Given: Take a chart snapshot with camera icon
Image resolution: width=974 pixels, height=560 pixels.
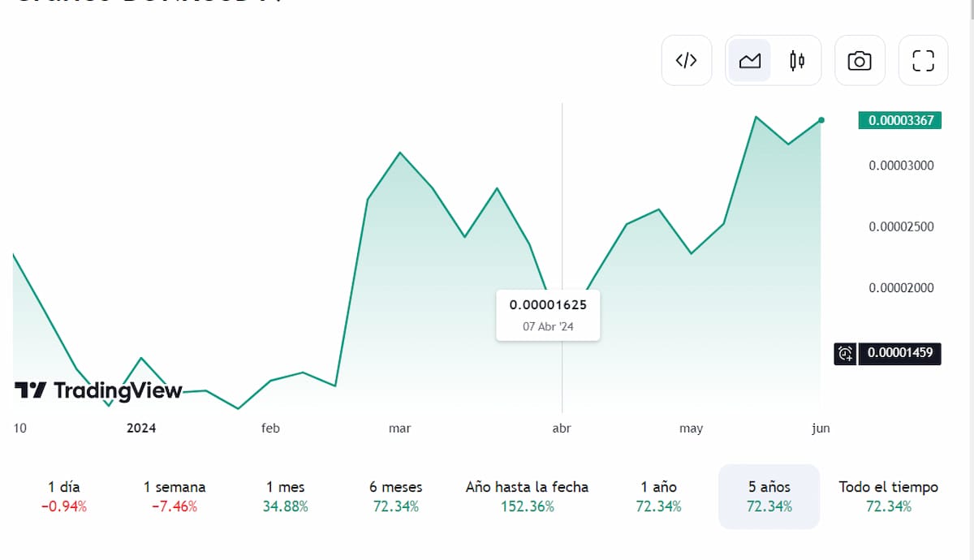Looking at the screenshot, I should click(x=860, y=61).
